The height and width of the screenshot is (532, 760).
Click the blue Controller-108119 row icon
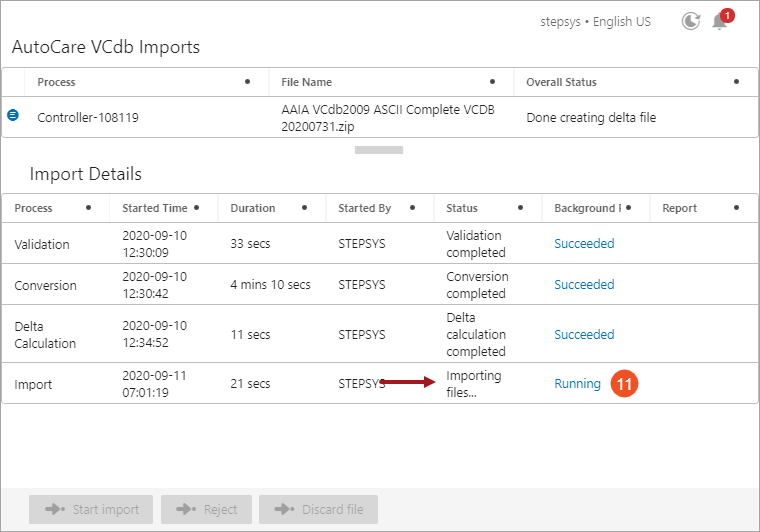pos(13,115)
